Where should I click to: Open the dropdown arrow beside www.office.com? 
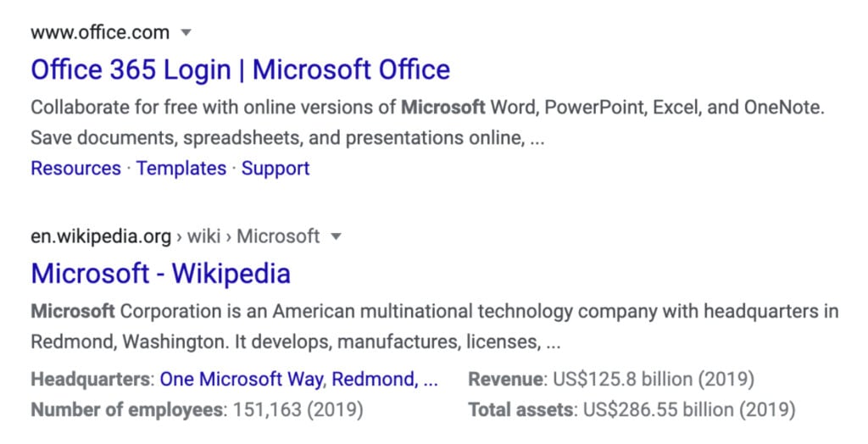tap(186, 33)
